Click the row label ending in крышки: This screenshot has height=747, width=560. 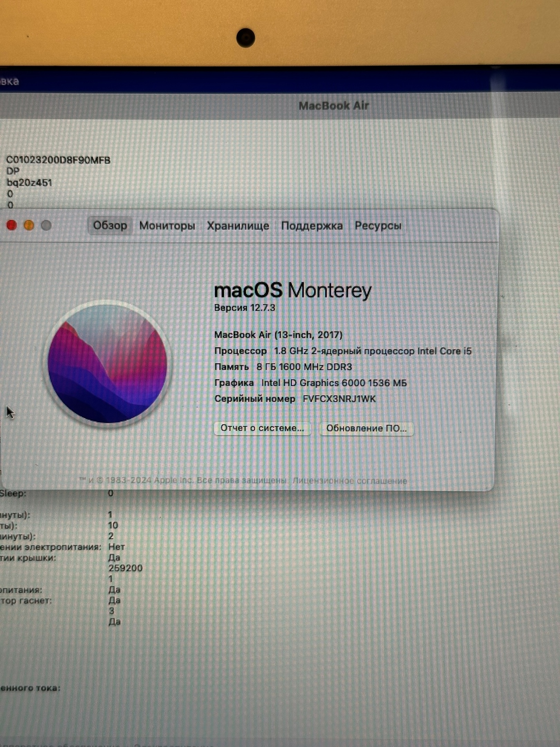(x=28, y=558)
